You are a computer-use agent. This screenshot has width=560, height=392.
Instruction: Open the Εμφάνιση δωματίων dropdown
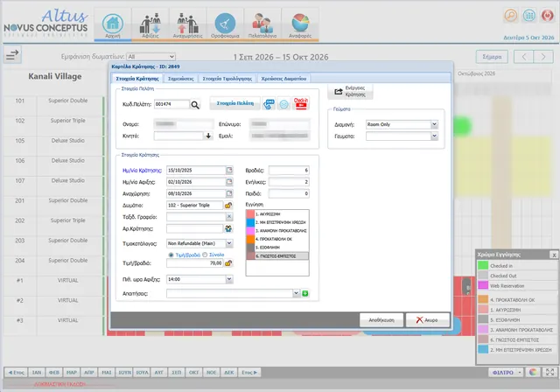[x=151, y=56]
